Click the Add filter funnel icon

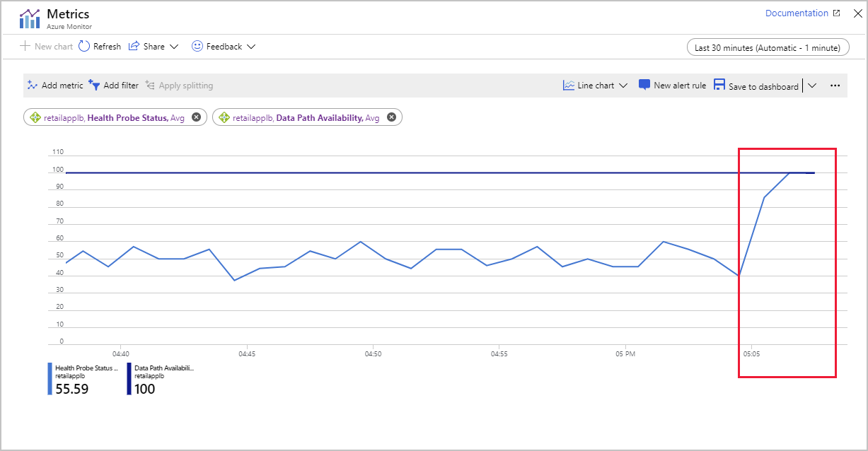point(95,86)
